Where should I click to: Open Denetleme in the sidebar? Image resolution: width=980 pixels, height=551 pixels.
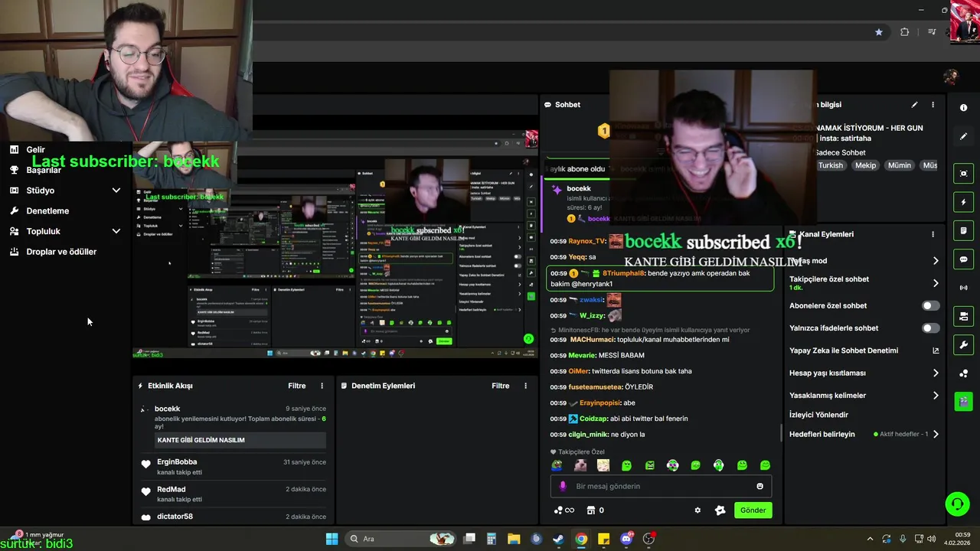pos(47,210)
